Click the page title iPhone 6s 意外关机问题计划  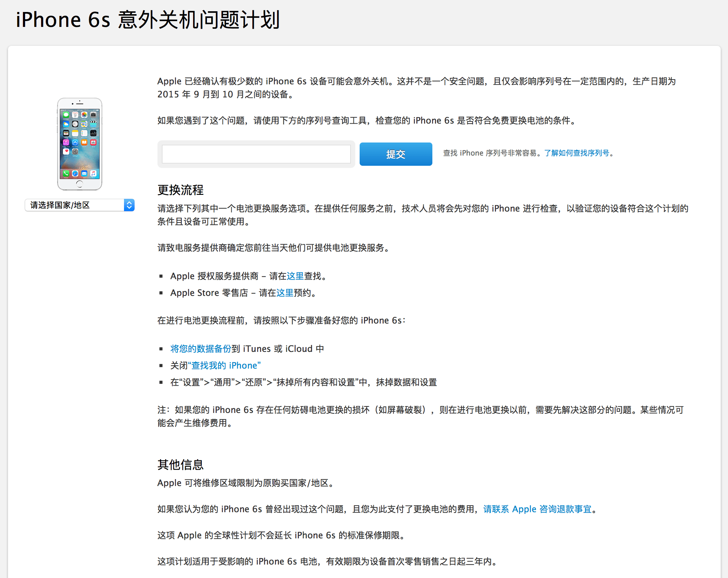pyautogui.click(x=148, y=20)
